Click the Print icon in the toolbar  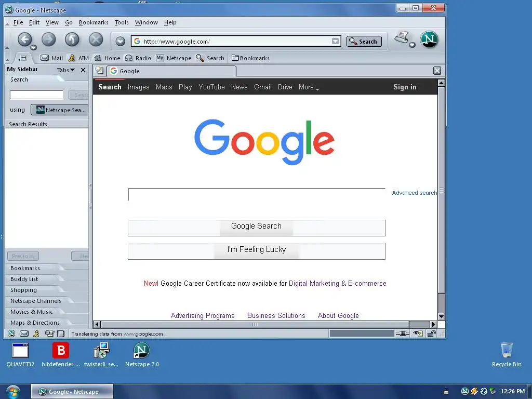[x=402, y=37]
